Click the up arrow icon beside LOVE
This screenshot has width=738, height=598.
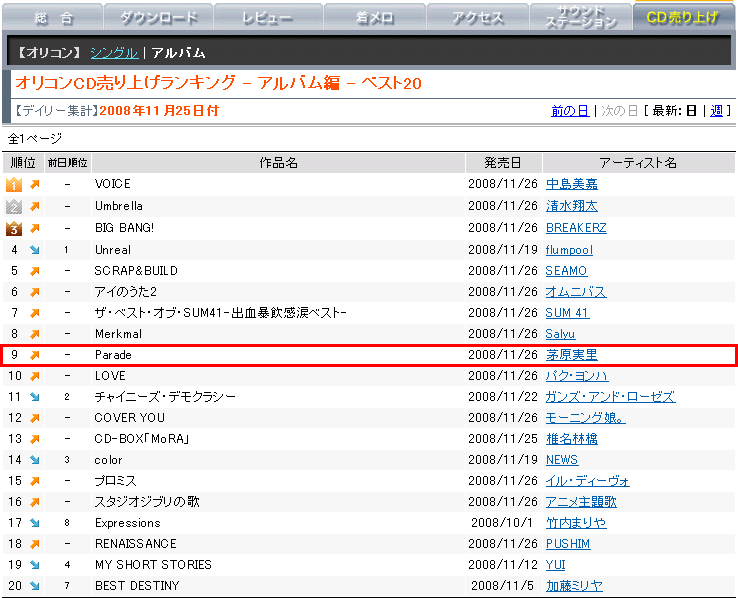coord(35,376)
